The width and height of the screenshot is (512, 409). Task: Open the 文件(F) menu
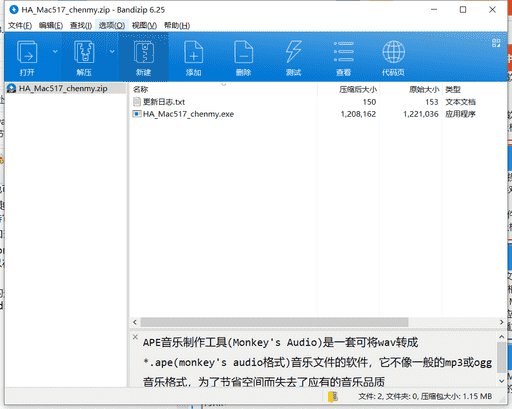click(x=20, y=25)
